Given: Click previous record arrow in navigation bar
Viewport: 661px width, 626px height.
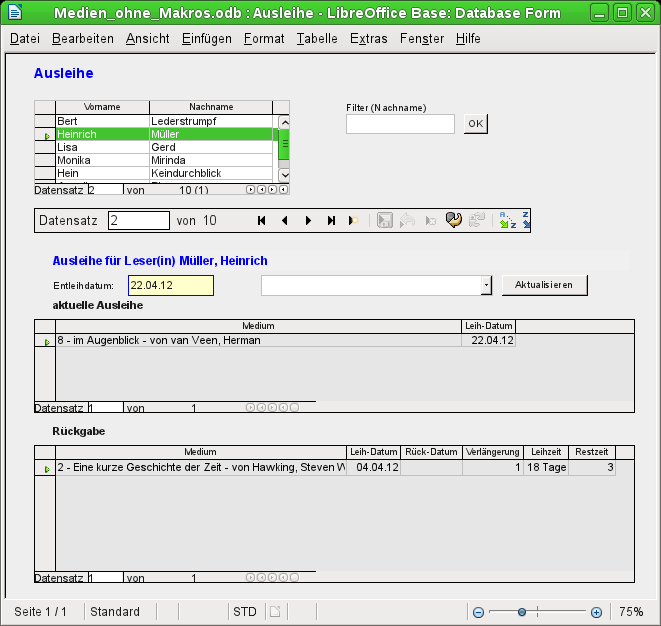Looking at the screenshot, I should coord(284,221).
